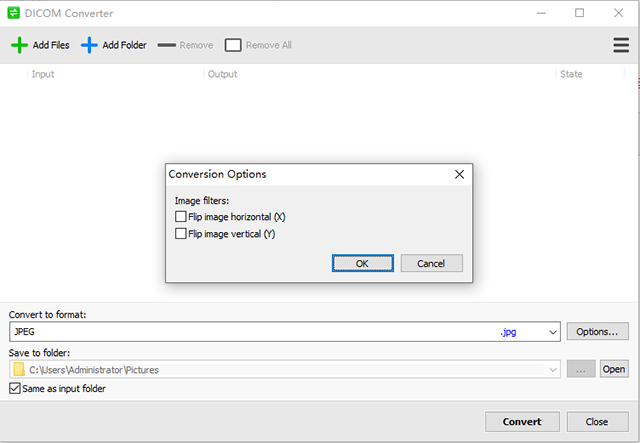Image resolution: width=640 pixels, height=443 pixels.
Task: Enable Flip image horizontal (X)
Action: point(181,216)
